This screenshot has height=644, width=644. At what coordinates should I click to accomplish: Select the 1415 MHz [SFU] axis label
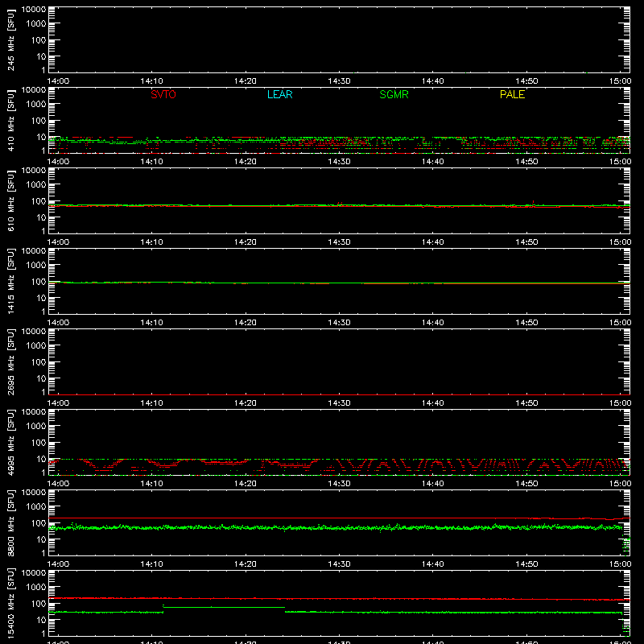10,281
